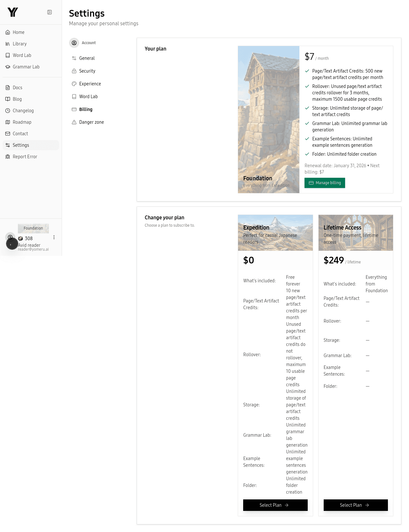Open Report Error
The height and width of the screenshot is (532, 409).
[31, 157]
